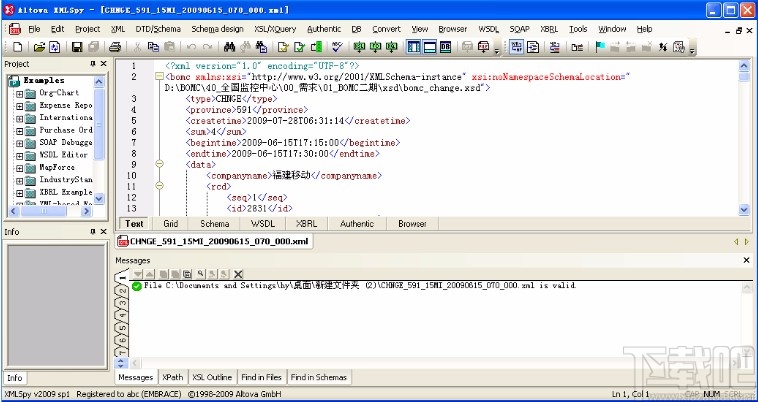Collapse the data element on line 9

[159, 164]
